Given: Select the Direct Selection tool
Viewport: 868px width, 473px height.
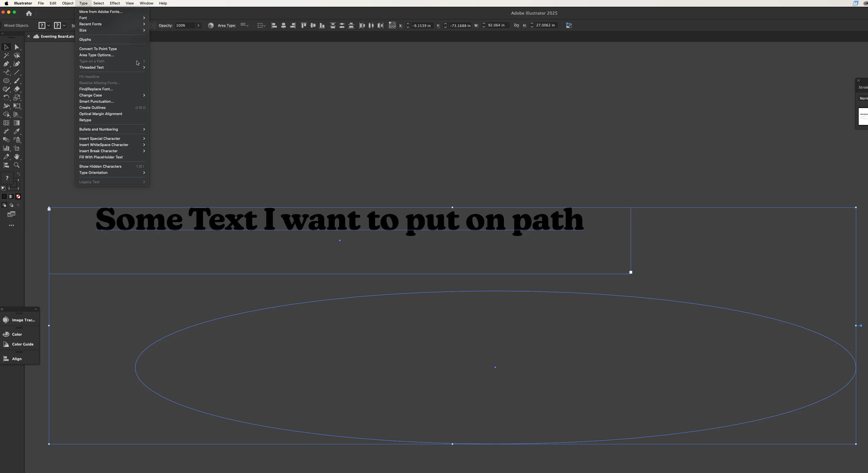Looking at the screenshot, I should pyautogui.click(x=17, y=47).
